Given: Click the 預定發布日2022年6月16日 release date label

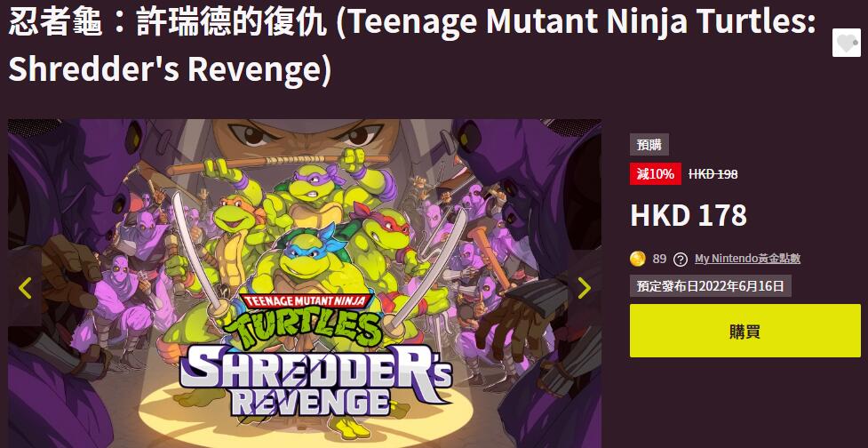Looking at the screenshot, I should point(710,286).
